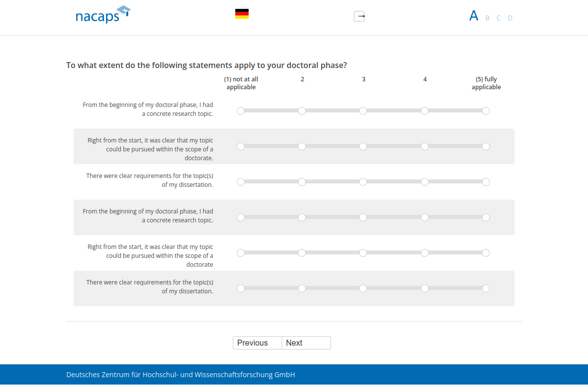Click the Deutsches Zentrum footer text
Viewport: 588px width, 389px height.
coord(181,375)
